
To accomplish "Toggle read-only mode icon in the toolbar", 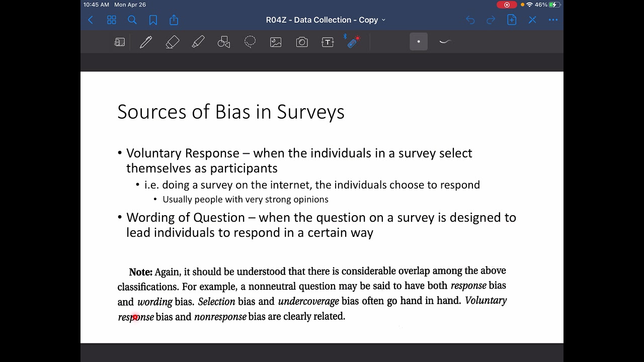I will (120, 42).
